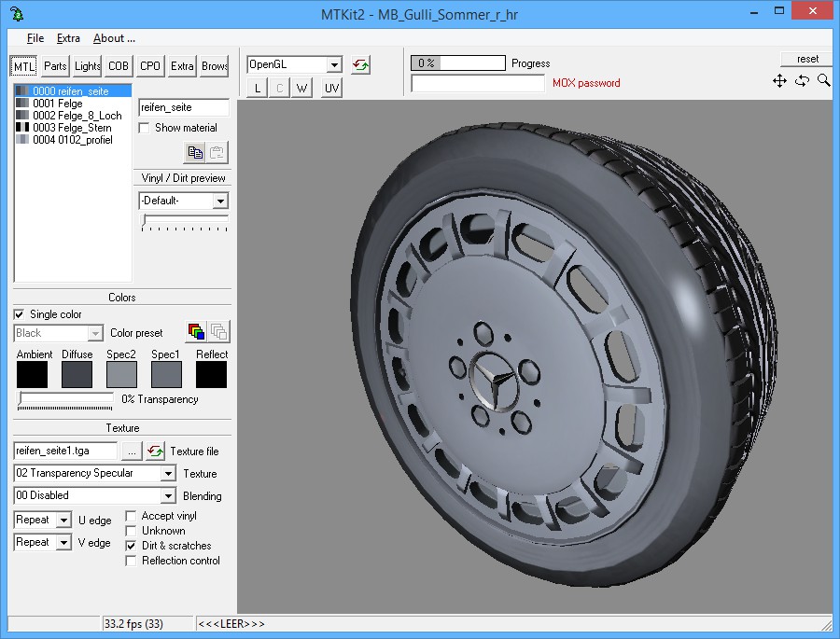Select the zoom magnifier tool
This screenshot has width=840, height=639.
[823, 81]
